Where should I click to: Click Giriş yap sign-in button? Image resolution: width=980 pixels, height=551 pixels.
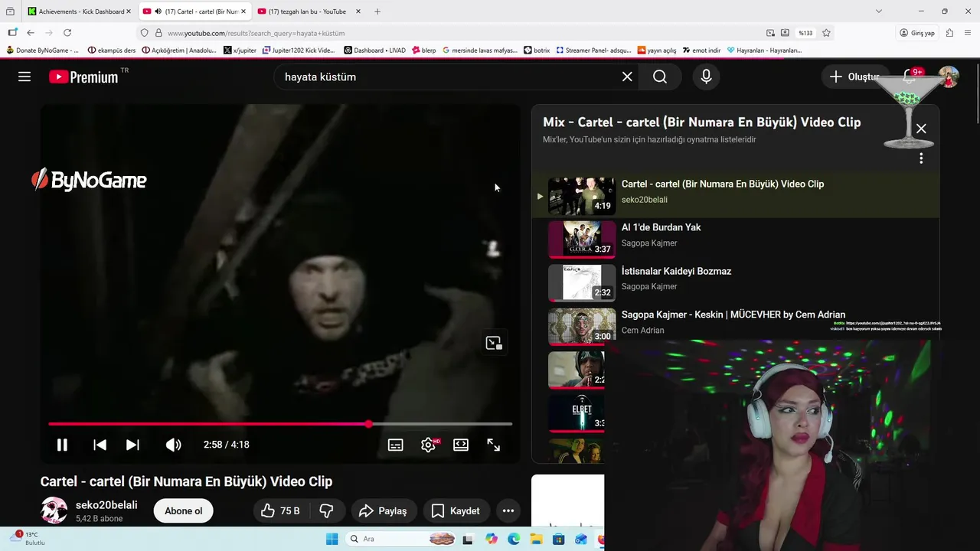coord(917,33)
